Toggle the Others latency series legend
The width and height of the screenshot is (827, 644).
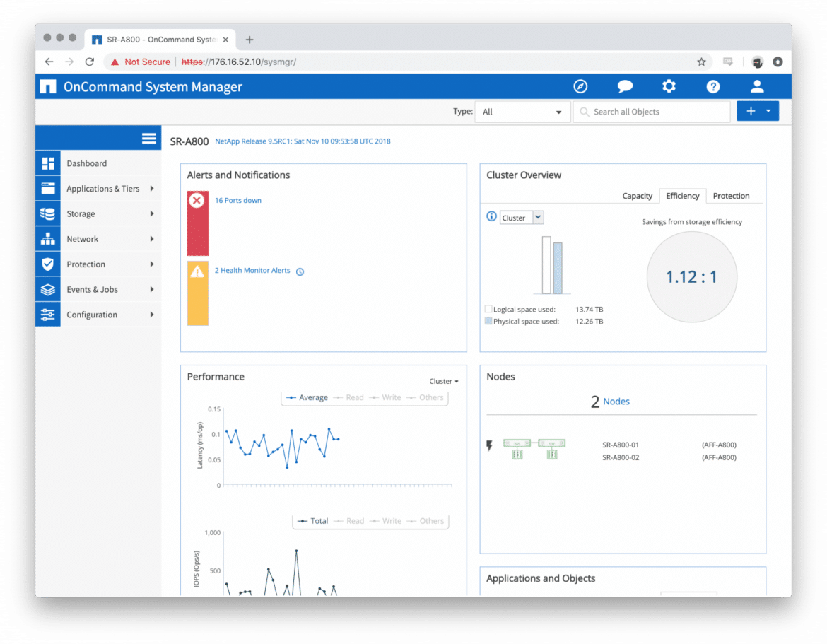click(x=425, y=398)
